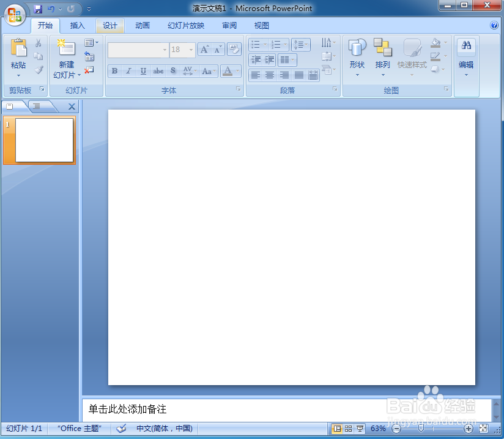504x439 pixels.
Task: Center the paragraph text
Action: (x=270, y=75)
